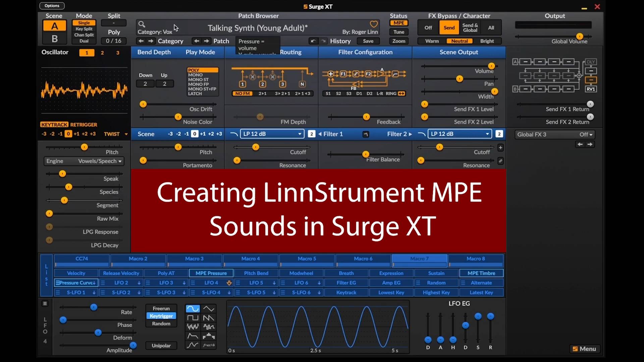Enable the Unipolar LFO toggle
The width and height of the screenshot is (644, 362).
click(x=161, y=346)
